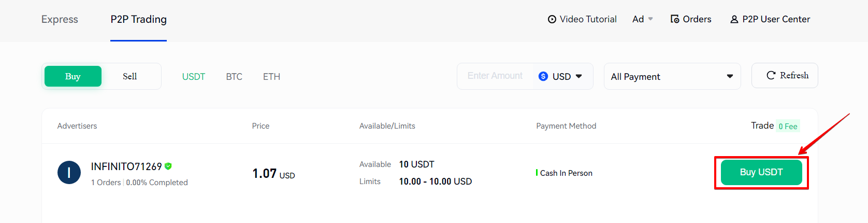The width and height of the screenshot is (868, 223).
Task: Click the Enter Amount input field
Action: [495, 76]
